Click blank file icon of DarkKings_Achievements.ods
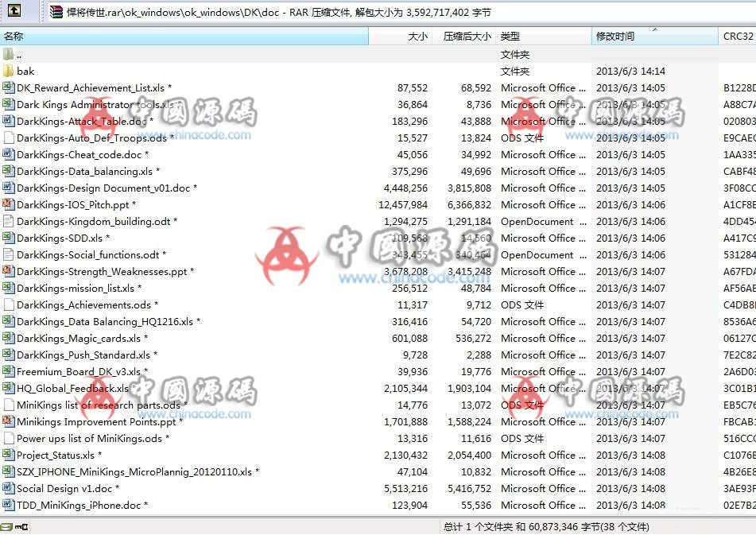 point(8,304)
